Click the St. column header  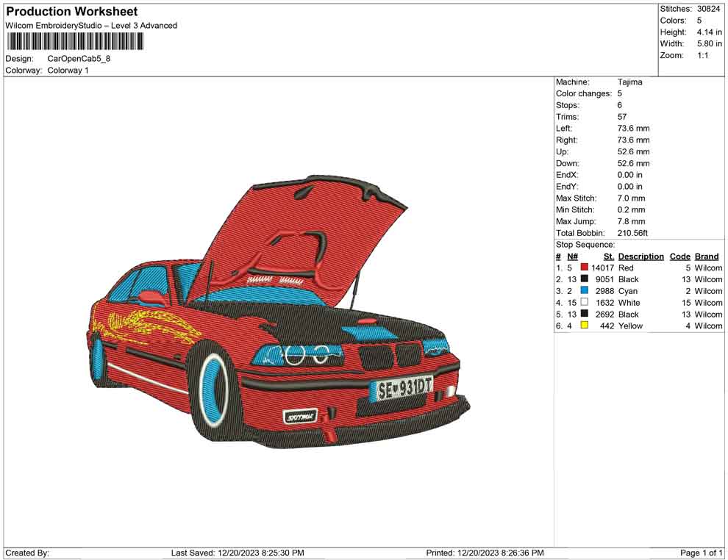coord(608,256)
